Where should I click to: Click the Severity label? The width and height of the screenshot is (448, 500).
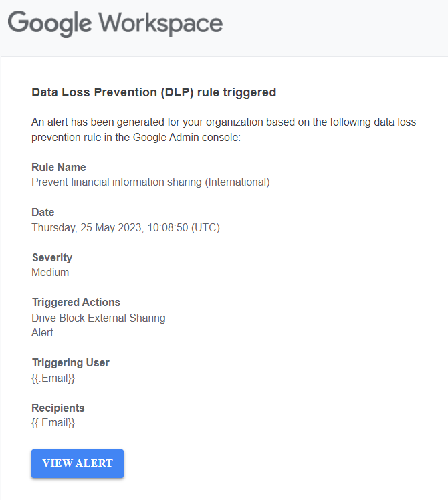(x=52, y=257)
